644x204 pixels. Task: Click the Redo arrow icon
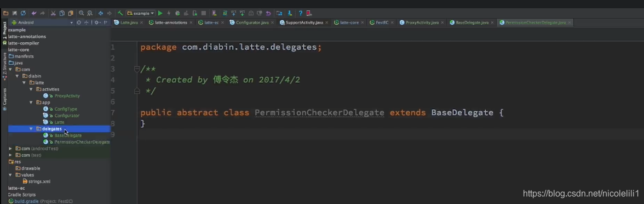(42, 13)
